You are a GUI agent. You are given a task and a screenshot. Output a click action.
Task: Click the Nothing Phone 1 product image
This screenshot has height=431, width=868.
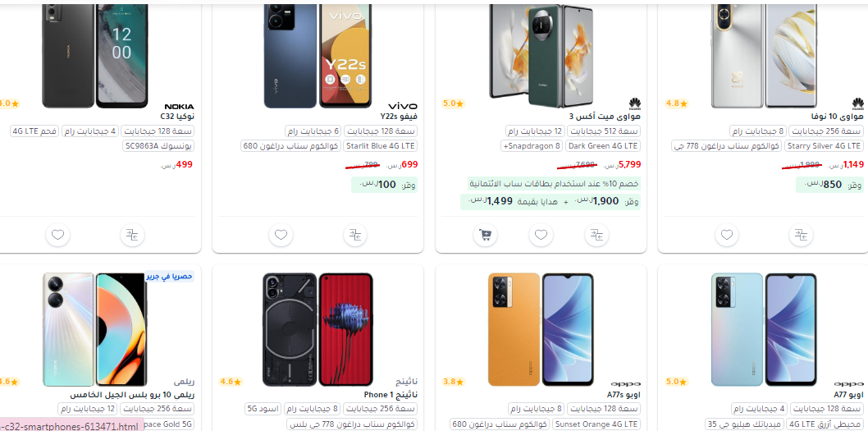(318, 329)
